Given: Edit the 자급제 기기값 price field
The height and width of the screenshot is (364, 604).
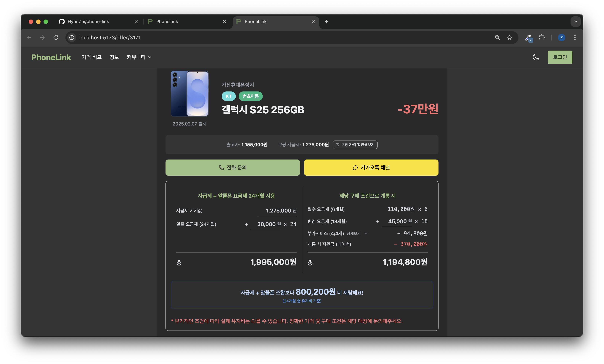Looking at the screenshot, I should point(278,211).
